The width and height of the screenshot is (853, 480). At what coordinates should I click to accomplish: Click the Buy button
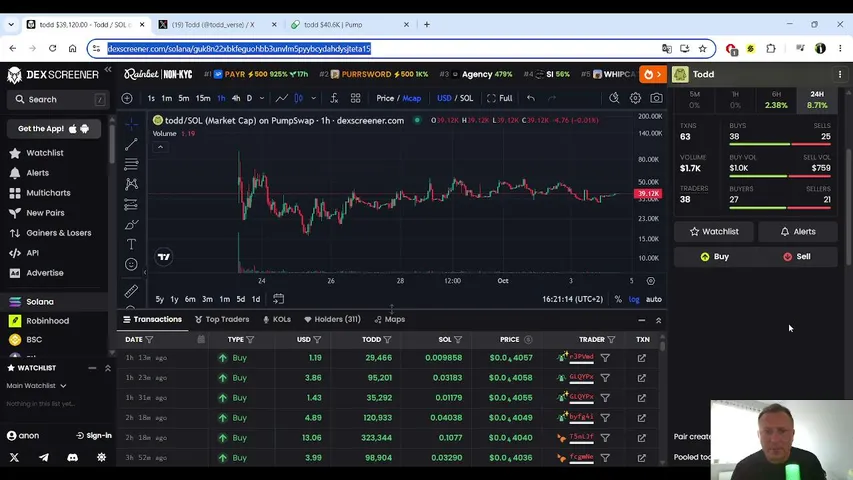coord(715,257)
